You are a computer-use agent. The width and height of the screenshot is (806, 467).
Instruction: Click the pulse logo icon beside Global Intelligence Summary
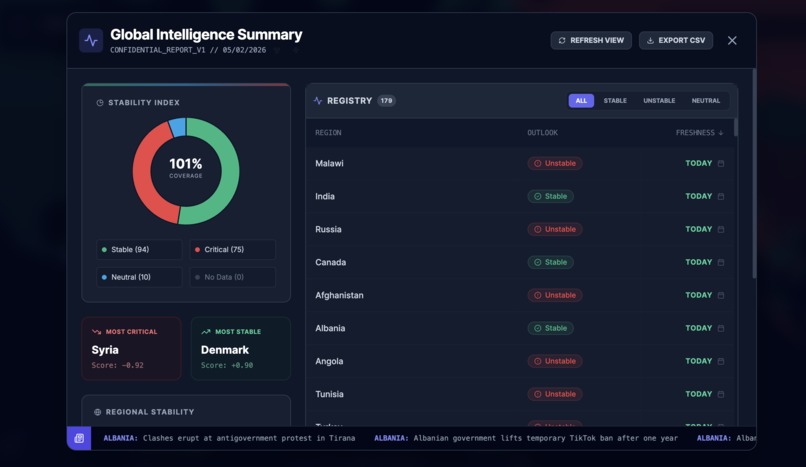pyautogui.click(x=91, y=41)
